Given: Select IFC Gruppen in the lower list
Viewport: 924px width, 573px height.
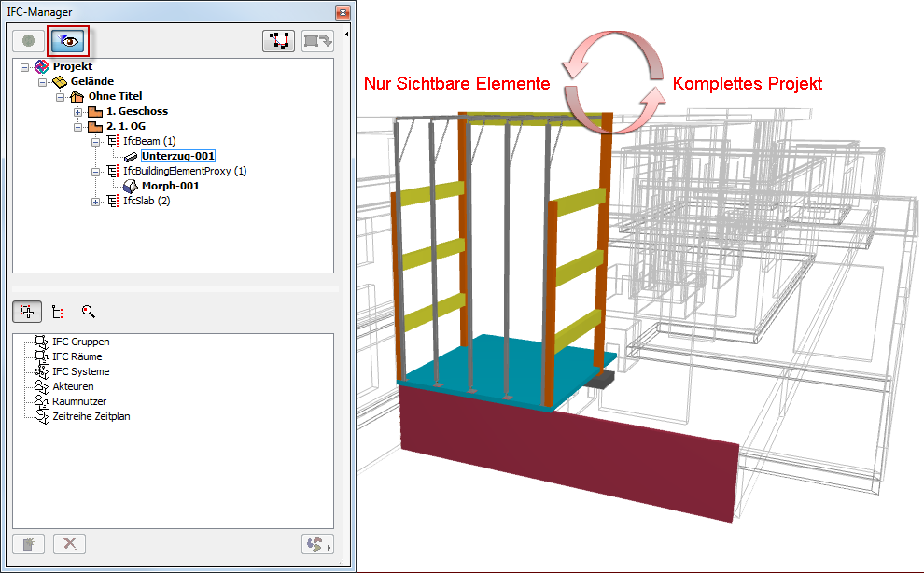Looking at the screenshot, I should [80, 342].
